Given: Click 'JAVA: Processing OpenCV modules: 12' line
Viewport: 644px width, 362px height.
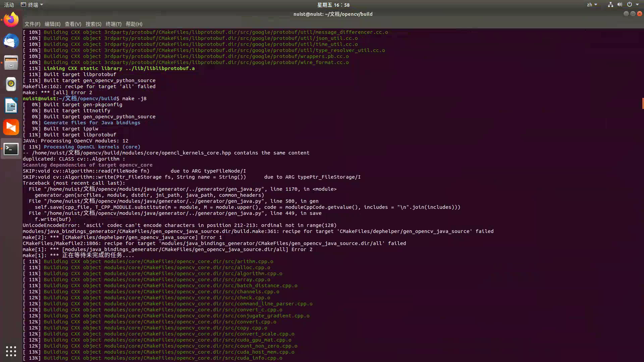Looking at the screenshot, I should click(x=75, y=141).
